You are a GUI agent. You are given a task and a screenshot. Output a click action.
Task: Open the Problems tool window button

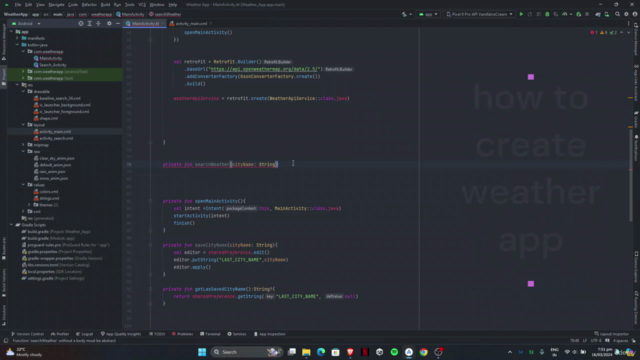point(182,334)
